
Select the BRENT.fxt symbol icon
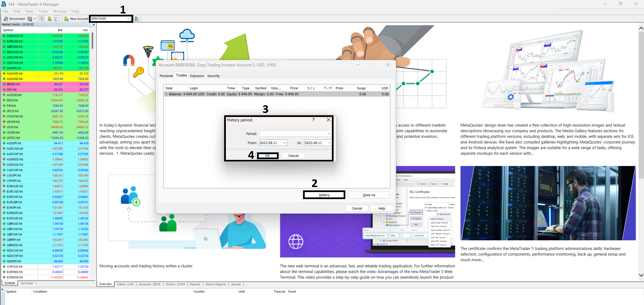coord(4,84)
